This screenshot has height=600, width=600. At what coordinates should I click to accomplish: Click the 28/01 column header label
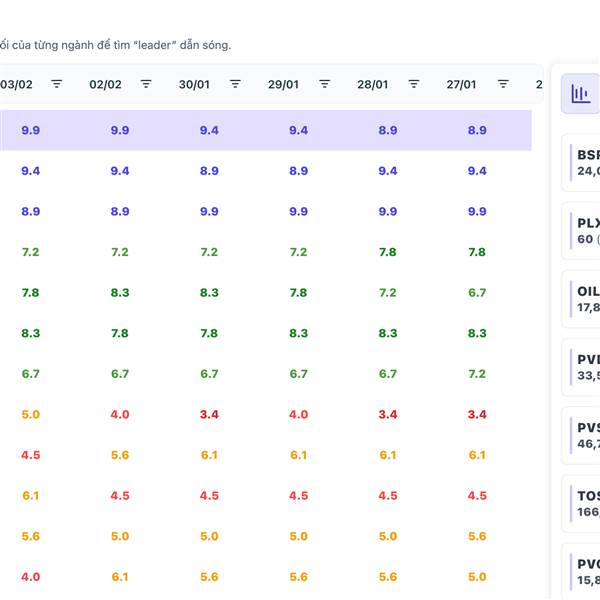coord(372,84)
